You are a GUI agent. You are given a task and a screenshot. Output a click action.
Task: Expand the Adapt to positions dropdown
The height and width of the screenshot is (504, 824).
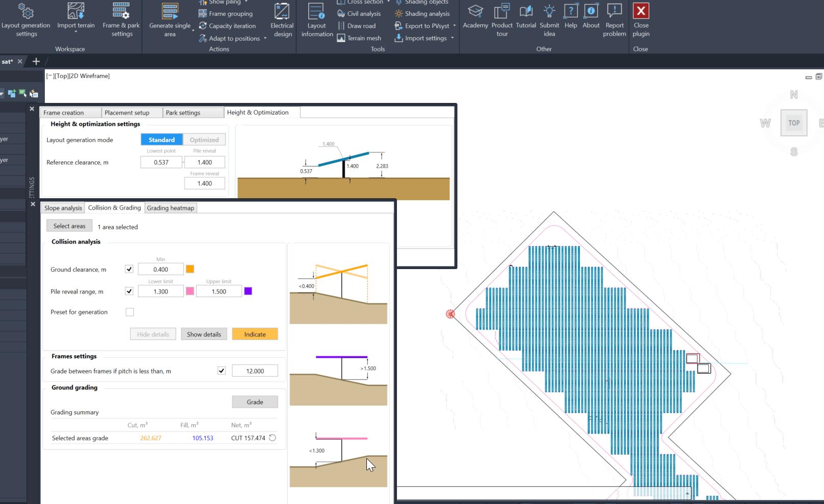(265, 38)
